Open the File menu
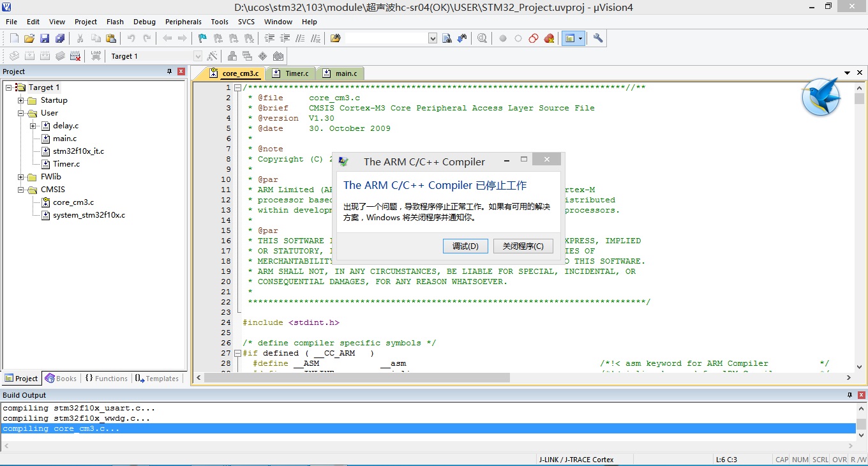 pos(11,22)
